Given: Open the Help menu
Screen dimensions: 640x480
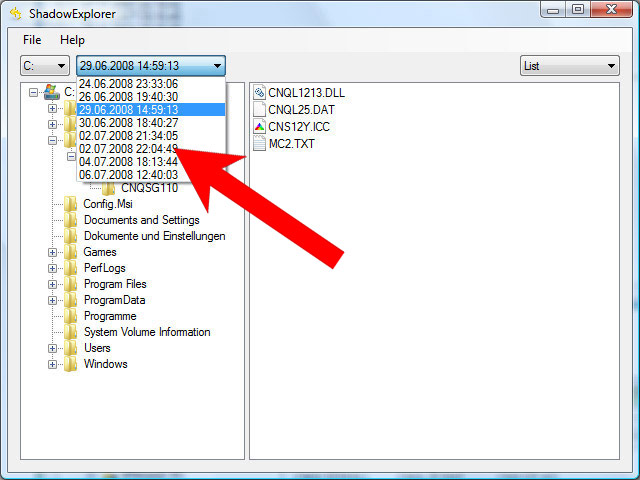Looking at the screenshot, I should click(72, 40).
